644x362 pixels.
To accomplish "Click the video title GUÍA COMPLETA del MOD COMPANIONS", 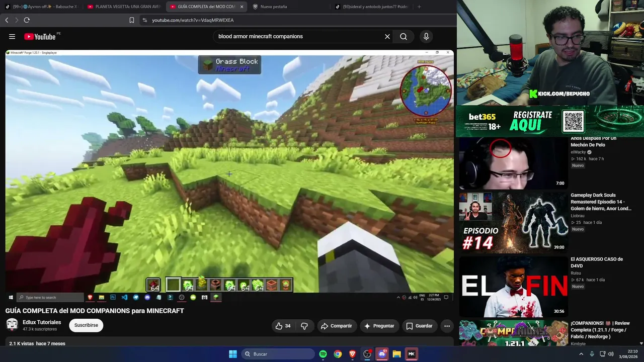I will pyautogui.click(x=95, y=311).
